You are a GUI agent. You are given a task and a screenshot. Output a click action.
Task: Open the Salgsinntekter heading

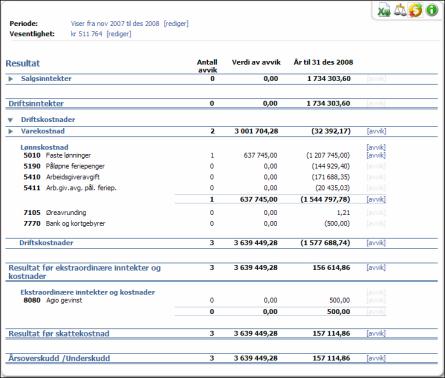coord(46,79)
